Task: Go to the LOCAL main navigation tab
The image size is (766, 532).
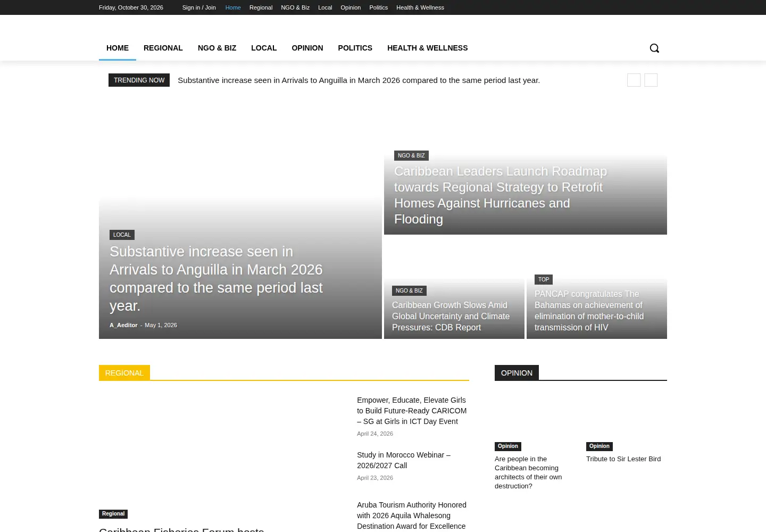Action: point(264,48)
